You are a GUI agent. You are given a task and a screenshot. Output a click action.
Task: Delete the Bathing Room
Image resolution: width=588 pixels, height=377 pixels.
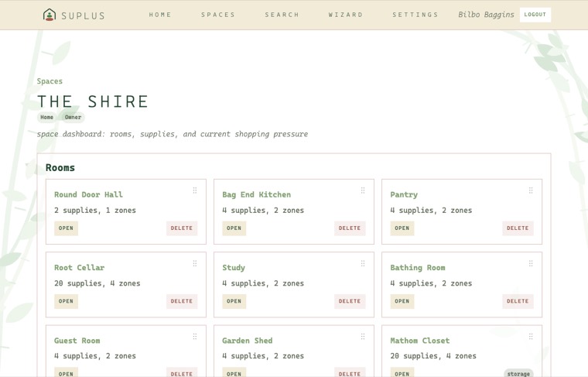(x=518, y=301)
